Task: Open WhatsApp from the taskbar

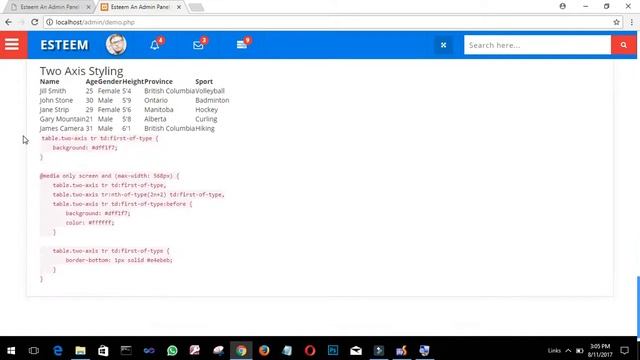Action: (x=172, y=350)
